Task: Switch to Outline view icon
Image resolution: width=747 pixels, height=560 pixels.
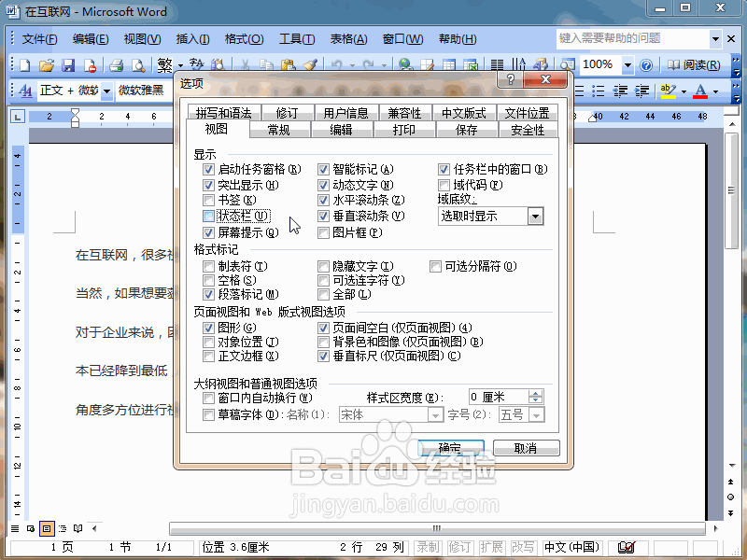Action: coord(63,528)
